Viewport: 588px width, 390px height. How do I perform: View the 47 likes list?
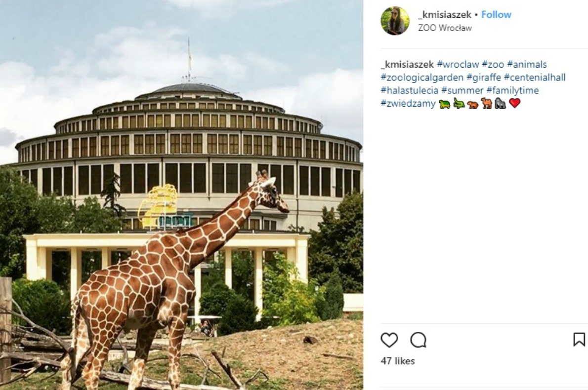click(x=397, y=361)
